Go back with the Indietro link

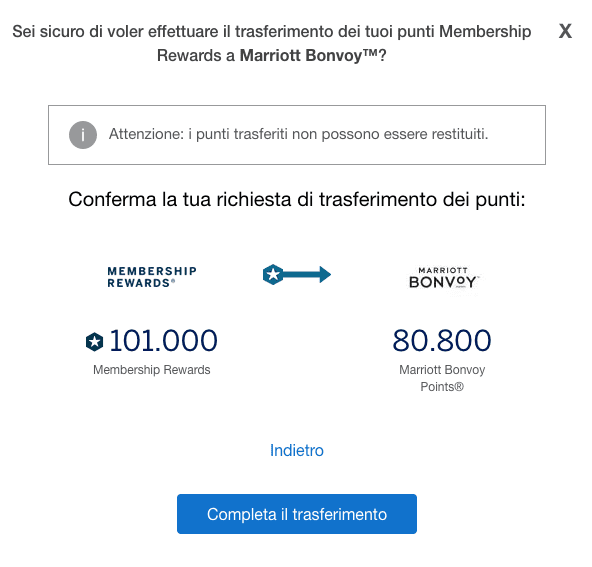pyautogui.click(x=297, y=450)
